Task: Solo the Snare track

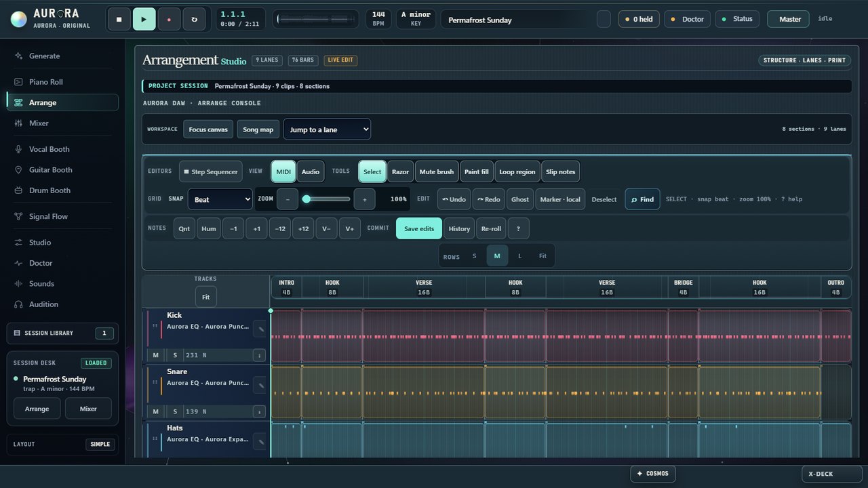Action: (175, 411)
